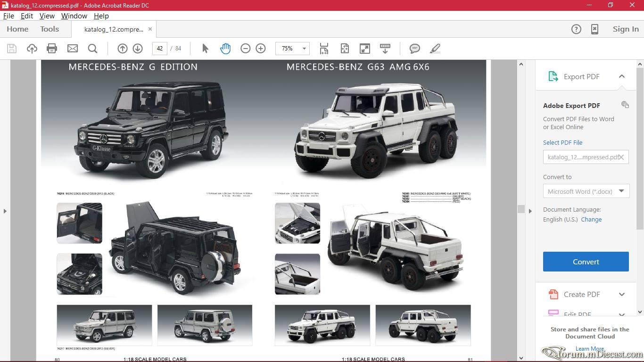Viewport: 644px width, 362px height.
Task: Add a sticky note comment
Action: click(415, 49)
